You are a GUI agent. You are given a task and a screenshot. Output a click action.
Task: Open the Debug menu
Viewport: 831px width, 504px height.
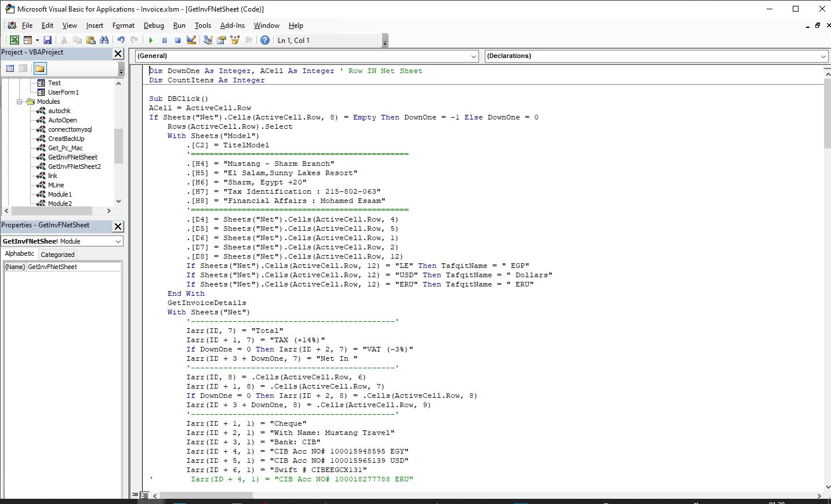point(154,26)
